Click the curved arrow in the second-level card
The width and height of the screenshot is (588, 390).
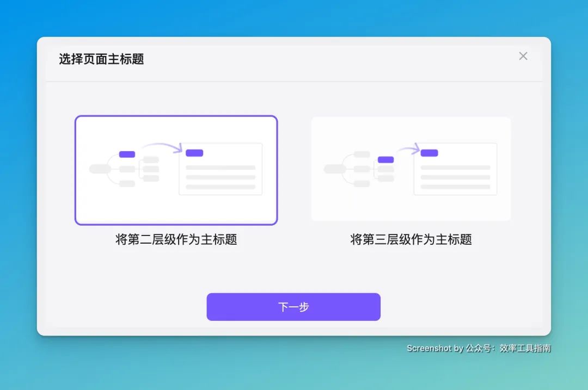(162, 147)
